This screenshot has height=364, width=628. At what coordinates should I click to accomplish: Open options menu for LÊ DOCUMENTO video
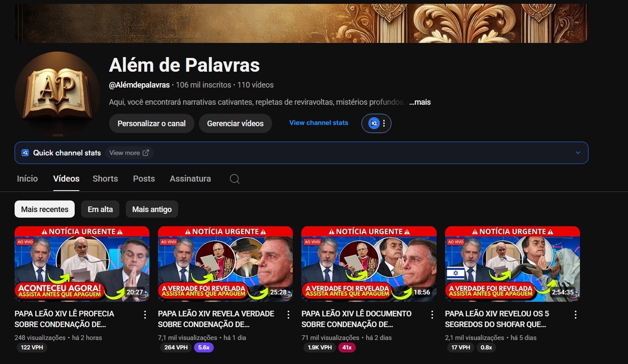point(432,315)
